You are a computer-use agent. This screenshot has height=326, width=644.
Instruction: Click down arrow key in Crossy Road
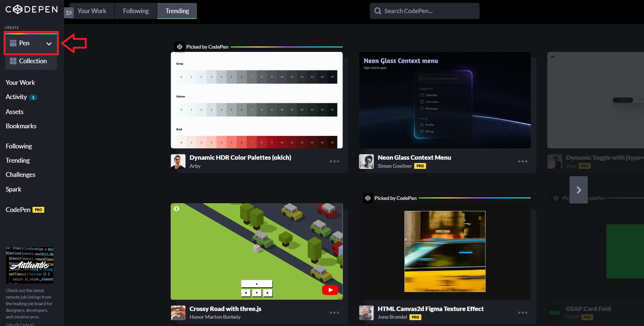coord(257,293)
